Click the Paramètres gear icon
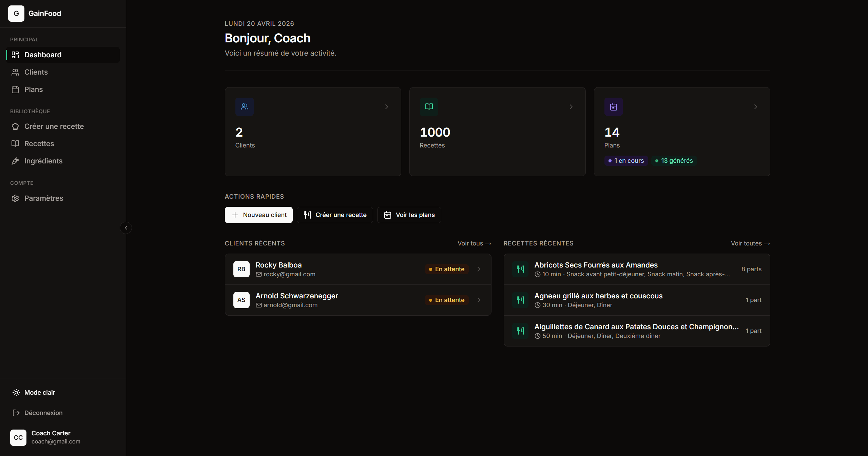 [15, 198]
